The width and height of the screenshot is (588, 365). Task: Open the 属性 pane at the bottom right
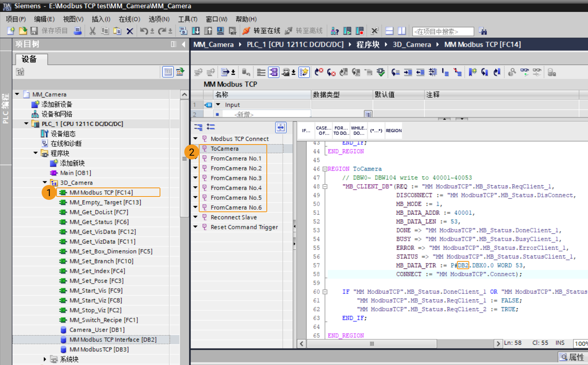[576, 357]
